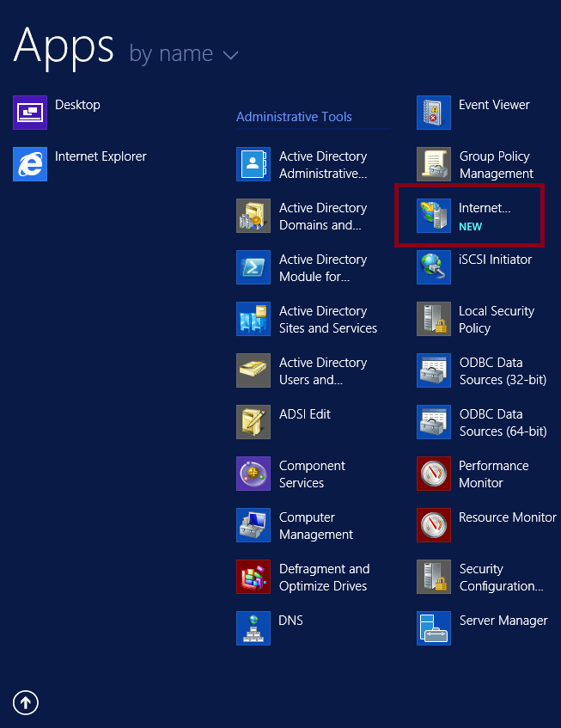Click the 'Active Directory Sites and Services' label

coord(328,320)
